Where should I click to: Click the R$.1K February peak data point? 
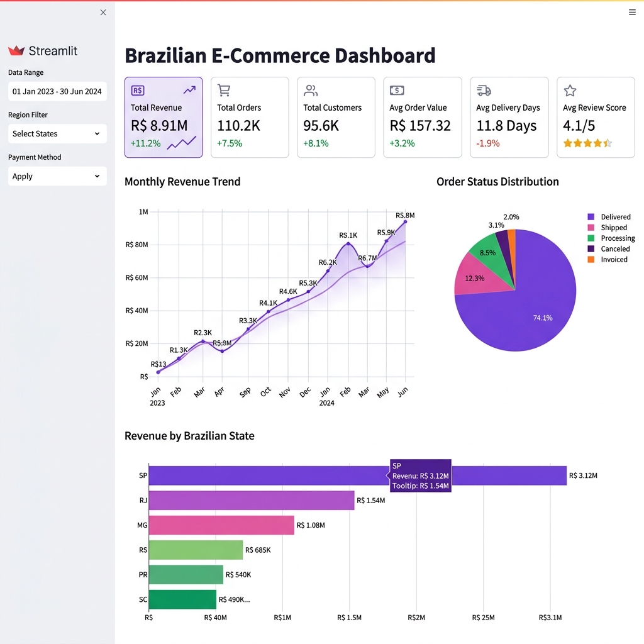pyautogui.click(x=348, y=243)
